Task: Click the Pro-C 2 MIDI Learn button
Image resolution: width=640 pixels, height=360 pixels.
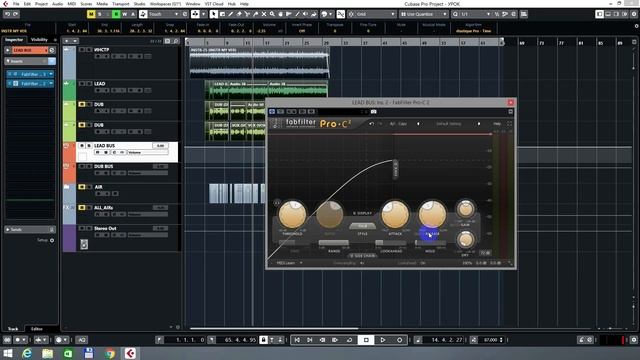Action: [x=286, y=263]
